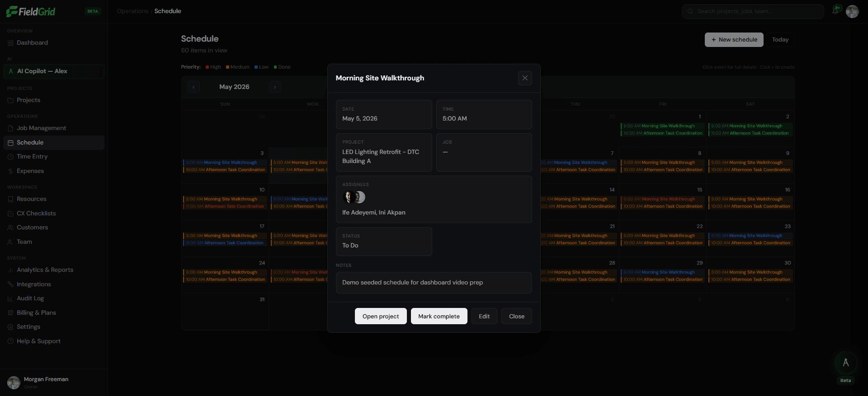Click the Resources icon
Image resolution: width=868 pixels, height=396 pixels.
click(x=10, y=199)
